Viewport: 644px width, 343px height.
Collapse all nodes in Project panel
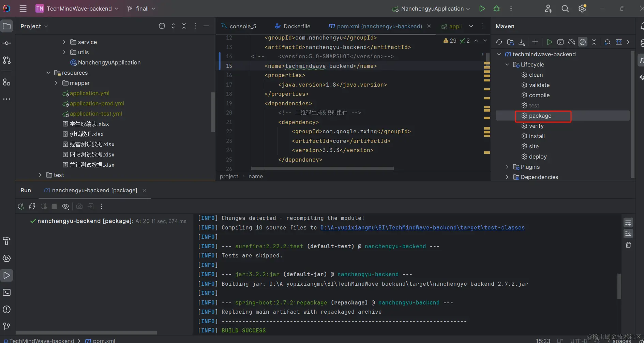point(184,26)
